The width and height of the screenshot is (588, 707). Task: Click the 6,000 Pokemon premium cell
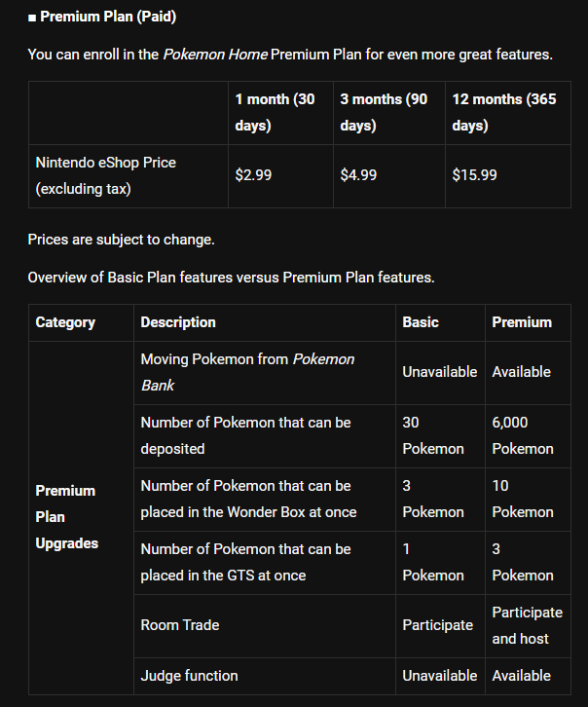pyautogui.click(x=528, y=436)
